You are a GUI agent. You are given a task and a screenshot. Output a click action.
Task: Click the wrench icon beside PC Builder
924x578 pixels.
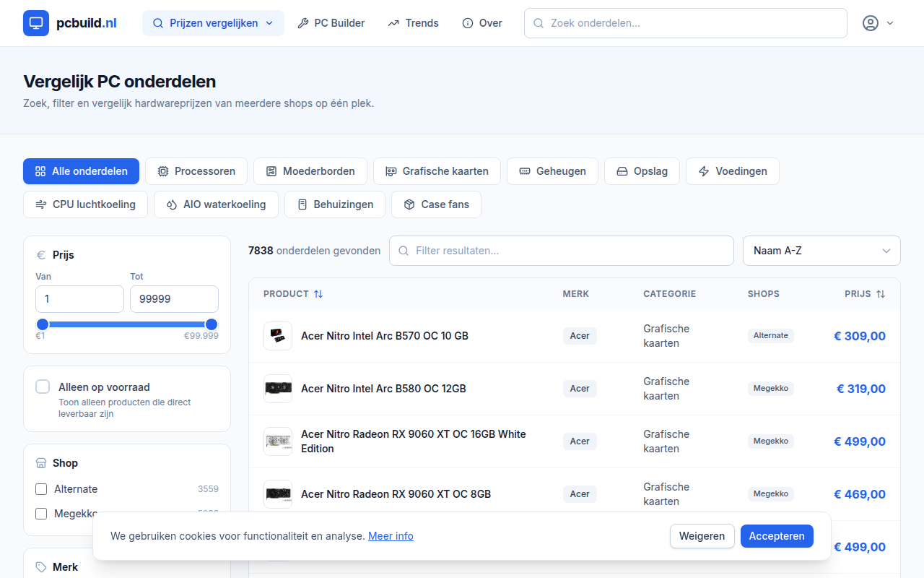(303, 23)
